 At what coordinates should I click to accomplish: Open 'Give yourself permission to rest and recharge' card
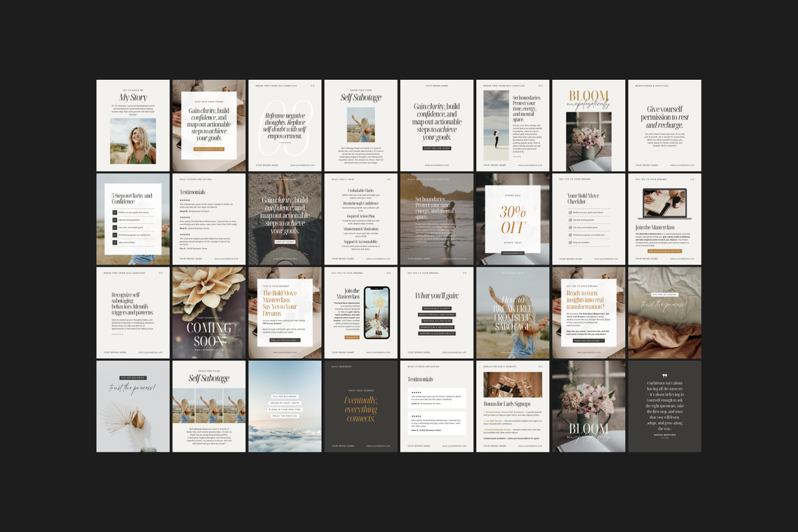664,126
